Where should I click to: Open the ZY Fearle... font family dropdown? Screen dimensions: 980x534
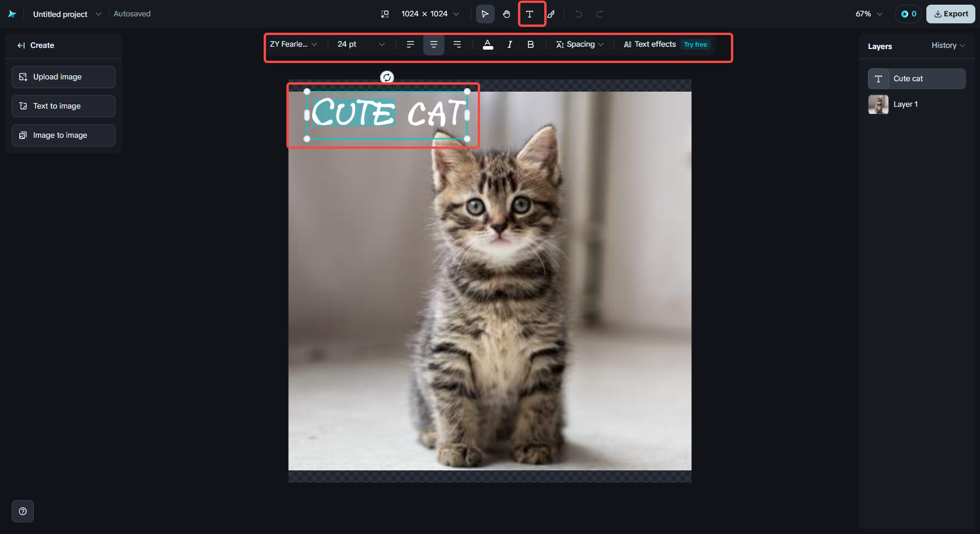(294, 44)
